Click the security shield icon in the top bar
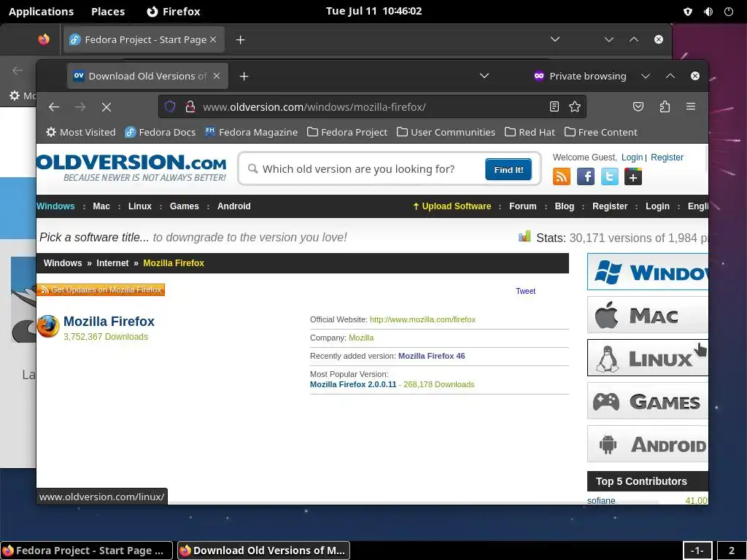747x560 pixels. [x=688, y=12]
